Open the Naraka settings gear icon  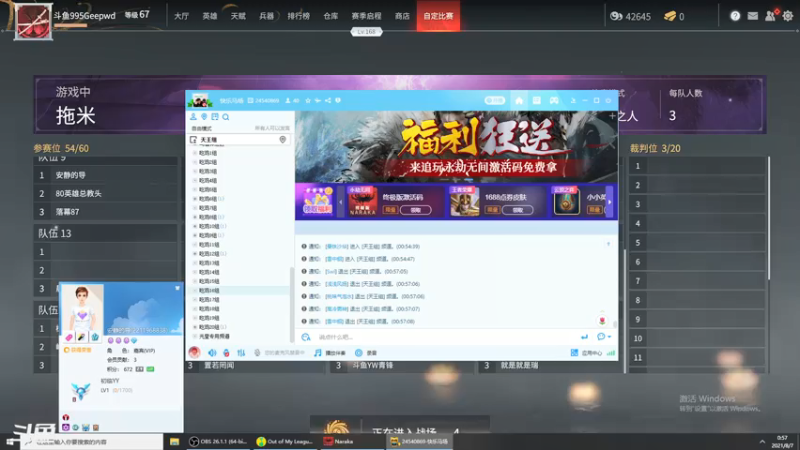[788, 16]
